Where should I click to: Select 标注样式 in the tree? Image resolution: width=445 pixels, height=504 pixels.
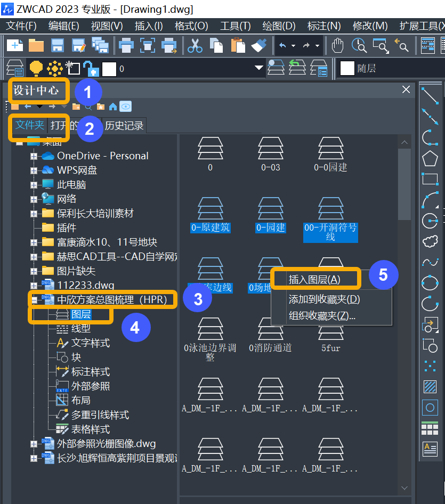[x=91, y=372]
